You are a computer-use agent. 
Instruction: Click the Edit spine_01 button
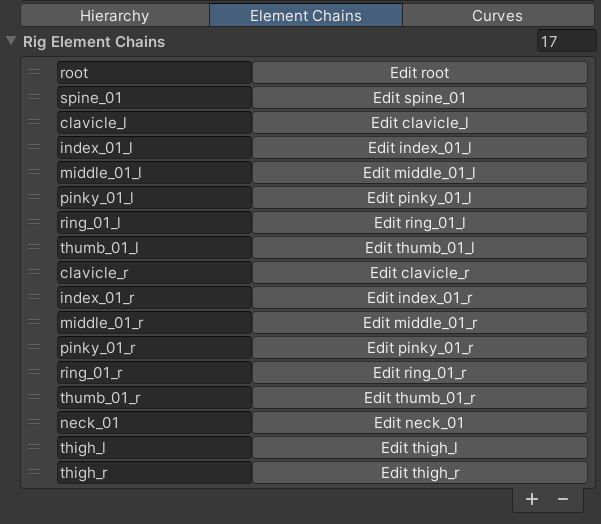419,98
